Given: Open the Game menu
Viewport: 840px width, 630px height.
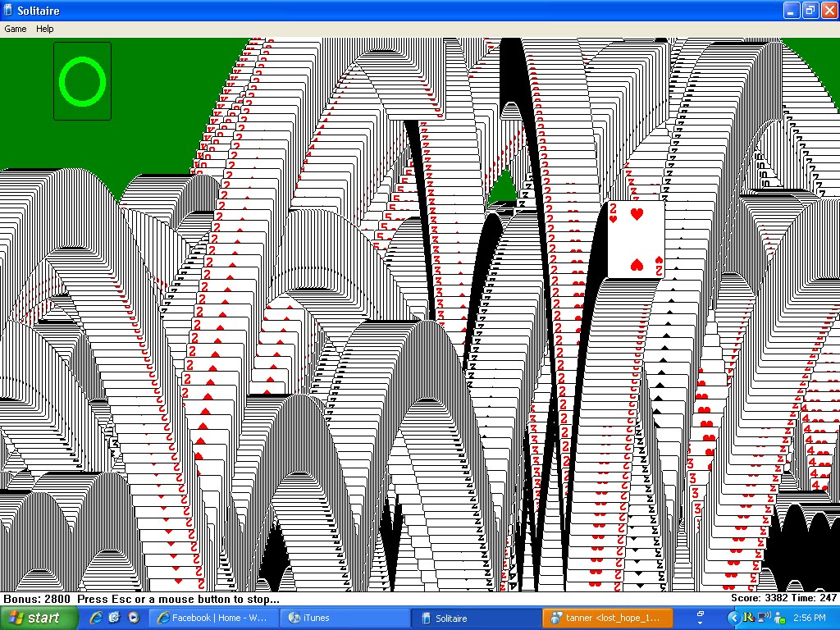Looking at the screenshot, I should click(x=15, y=29).
